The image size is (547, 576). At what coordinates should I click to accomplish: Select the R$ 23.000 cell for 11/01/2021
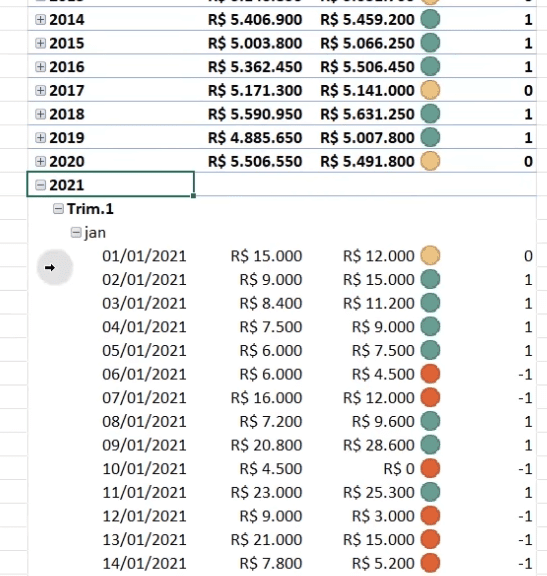266,492
